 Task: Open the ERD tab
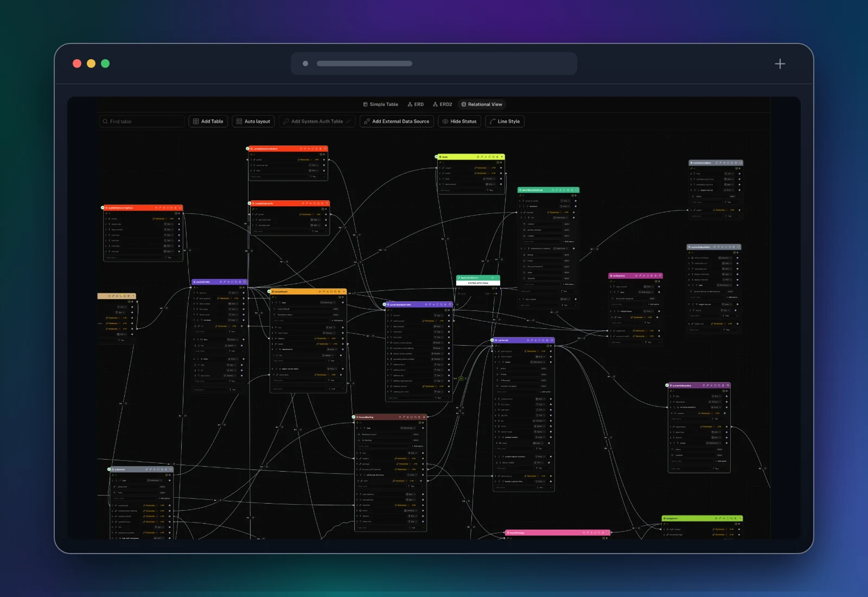click(x=416, y=104)
